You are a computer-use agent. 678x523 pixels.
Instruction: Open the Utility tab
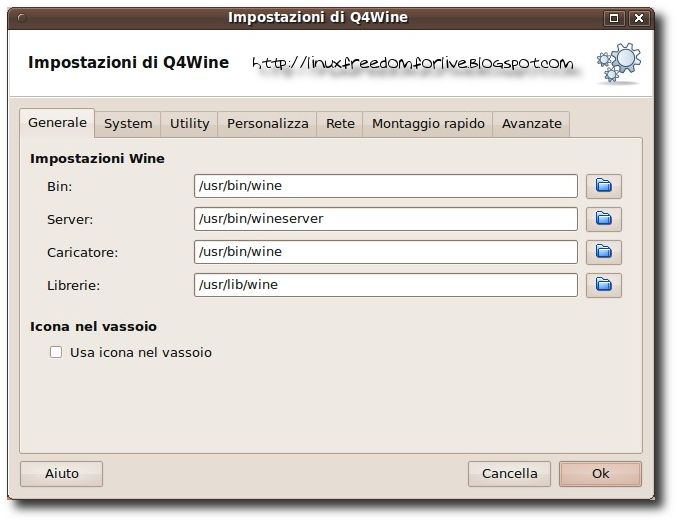click(x=189, y=124)
